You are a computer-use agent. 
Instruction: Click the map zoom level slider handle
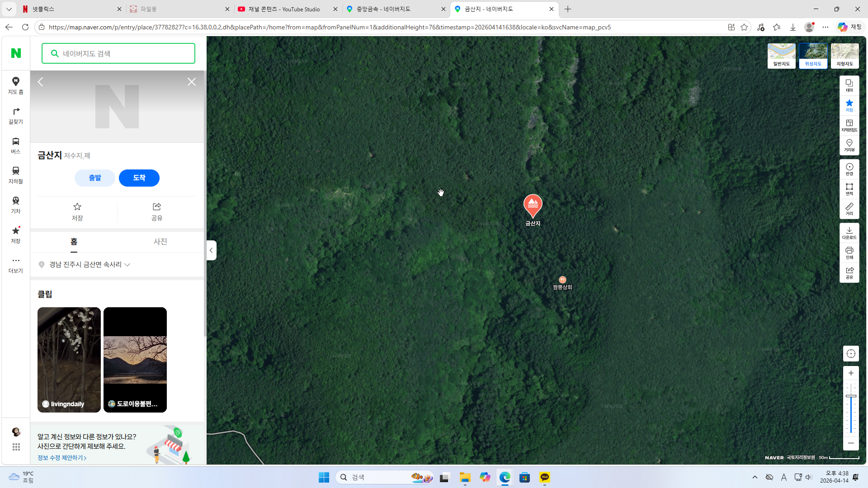tap(851, 396)
